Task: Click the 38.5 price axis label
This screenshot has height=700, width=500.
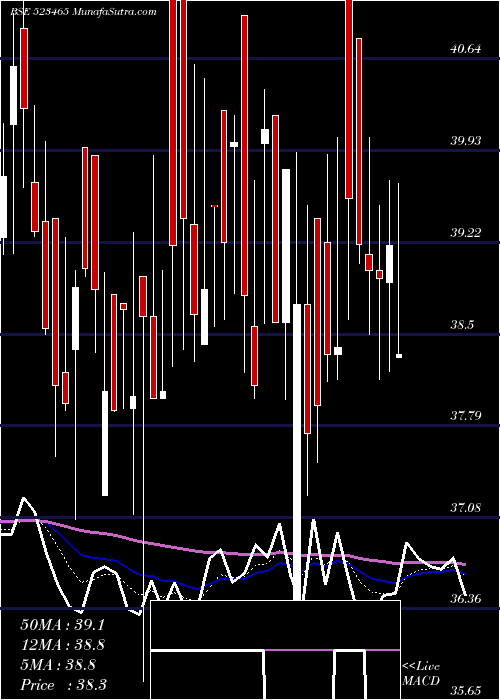Action: click(462, 324)
